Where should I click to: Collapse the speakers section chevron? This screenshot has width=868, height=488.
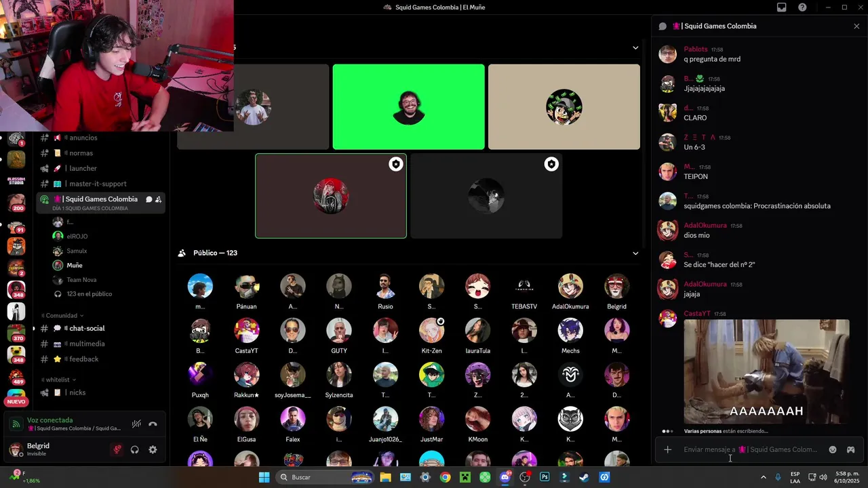635,47
